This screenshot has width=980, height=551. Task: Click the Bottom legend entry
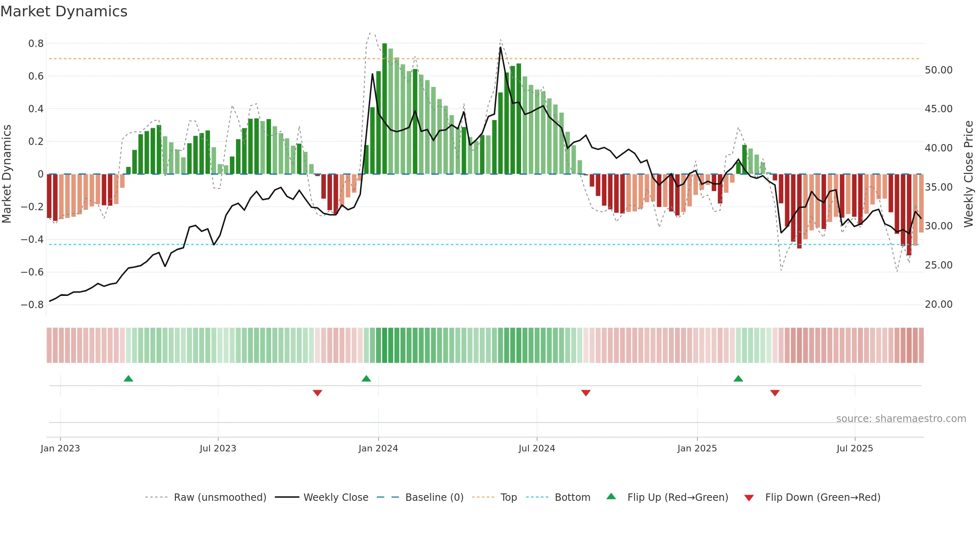(x=558, y=497)
